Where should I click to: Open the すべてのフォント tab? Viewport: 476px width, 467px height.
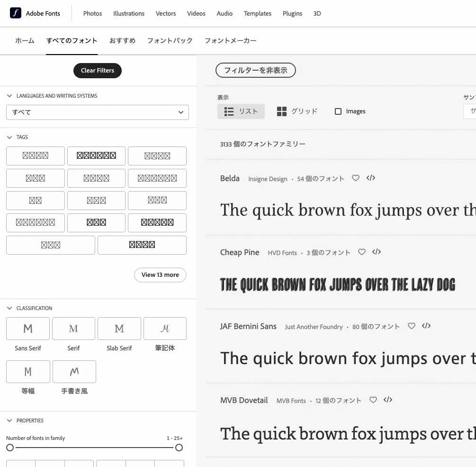coord(72,41)
